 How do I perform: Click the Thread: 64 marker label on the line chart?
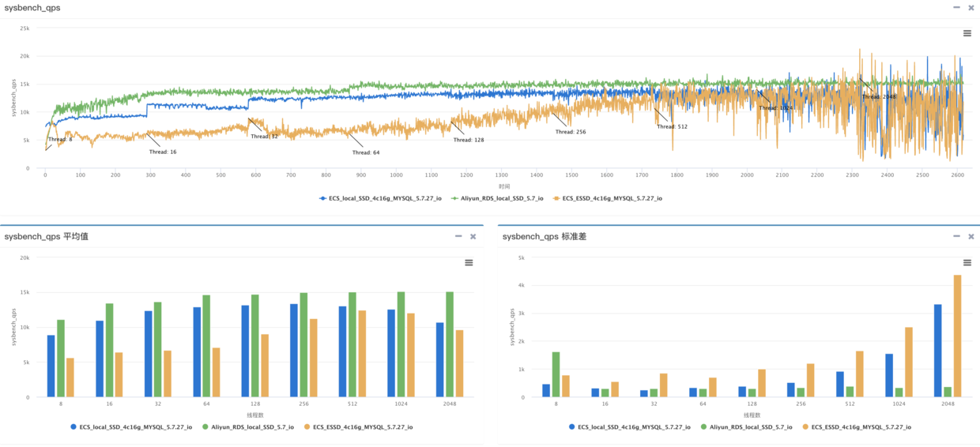(366, 152)
